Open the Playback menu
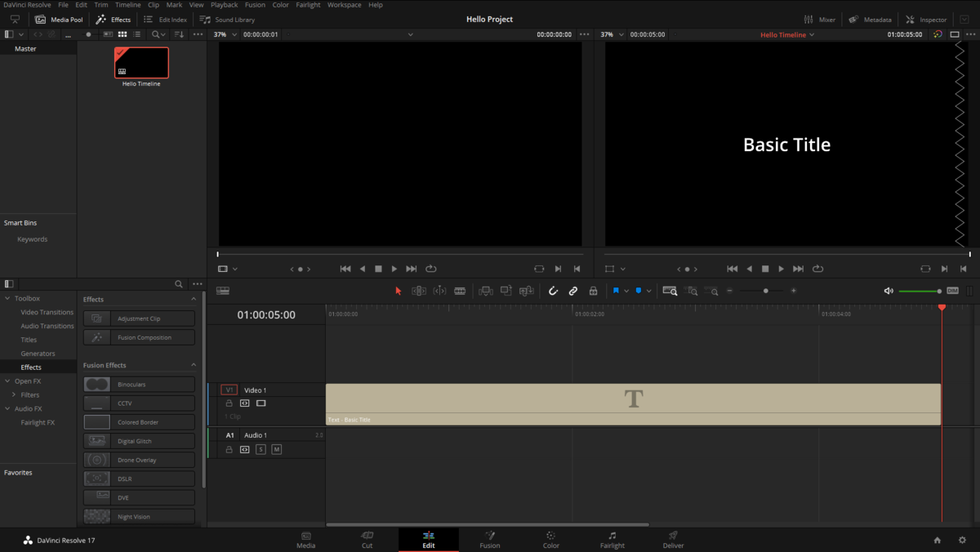The image size is (980, 552). (224, 4)
